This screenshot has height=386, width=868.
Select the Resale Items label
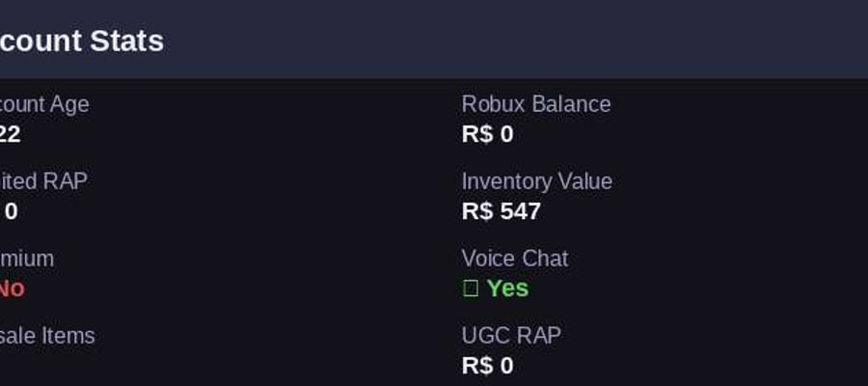tap(47, 336)
